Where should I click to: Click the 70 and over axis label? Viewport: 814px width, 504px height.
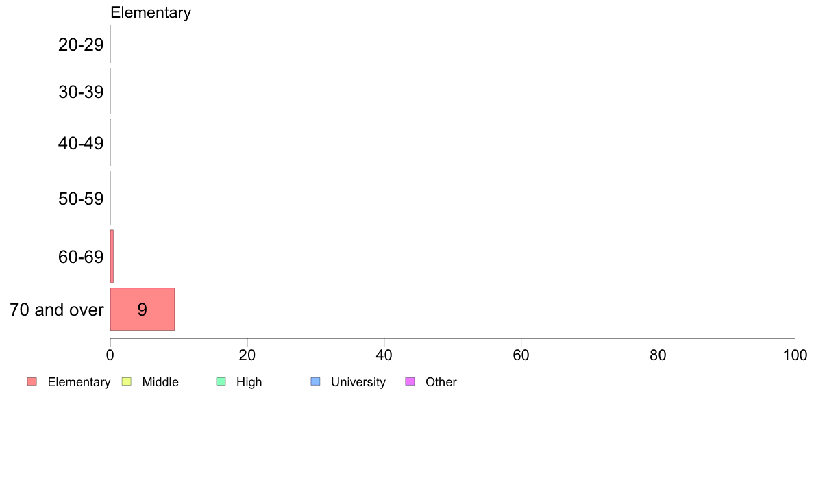[x=57, y=310]
